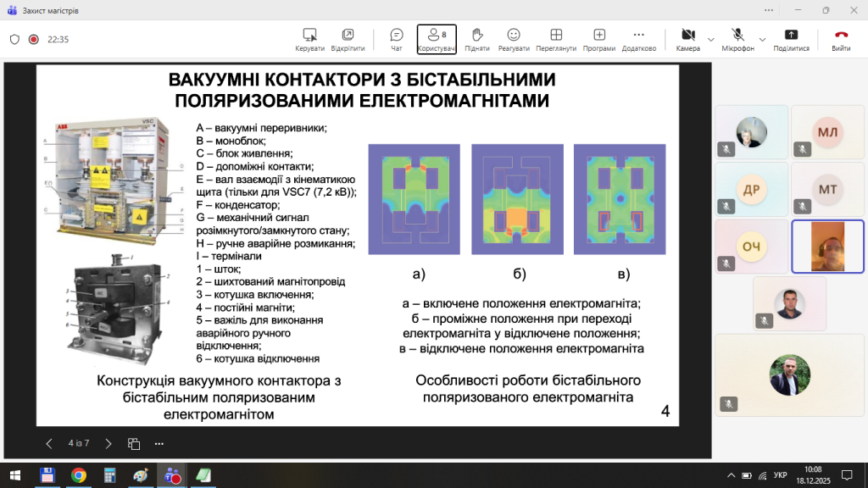868x488 pixels.
Task: Click field image в) on the slide
Action: [x=620, y=199]
